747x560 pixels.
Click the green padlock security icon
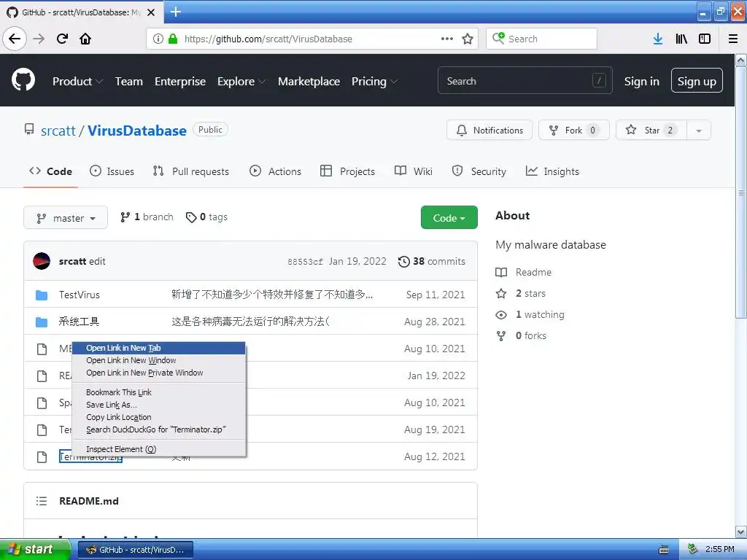tap(173, 39)
